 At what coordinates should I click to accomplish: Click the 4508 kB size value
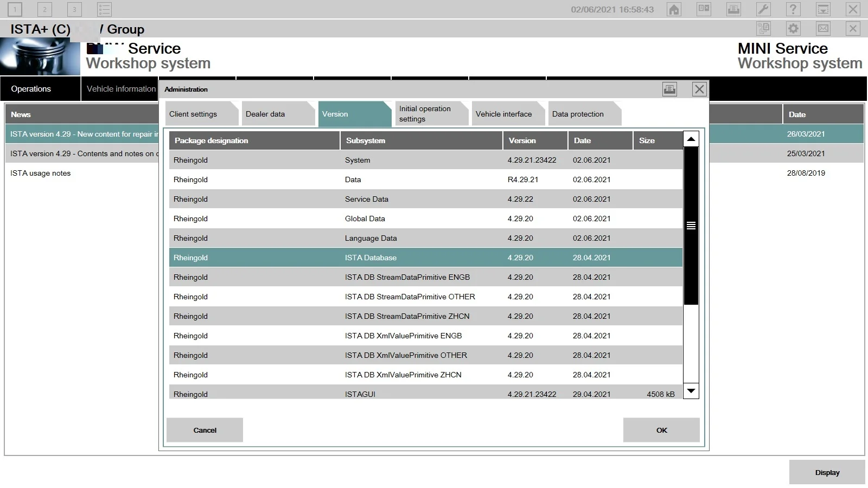coord(661,394)
